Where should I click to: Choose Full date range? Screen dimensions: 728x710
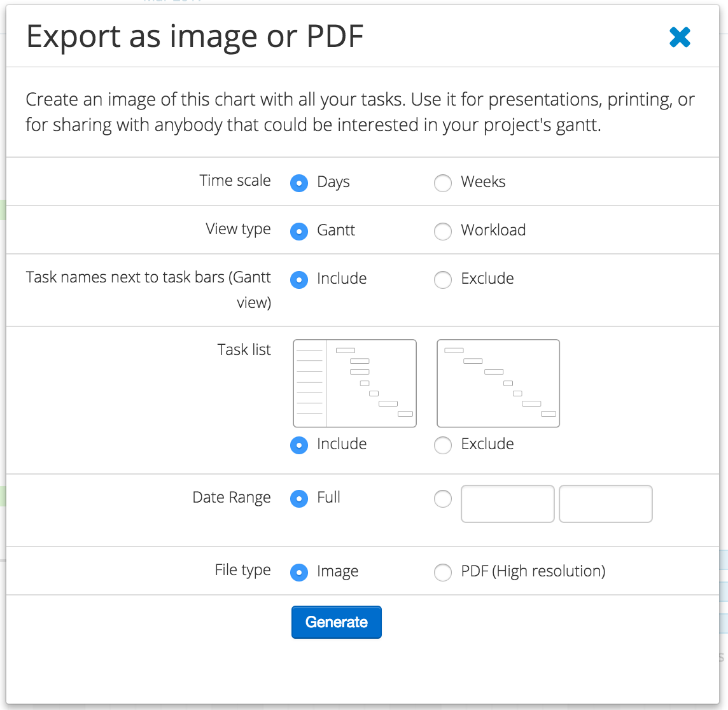point(298,499)
